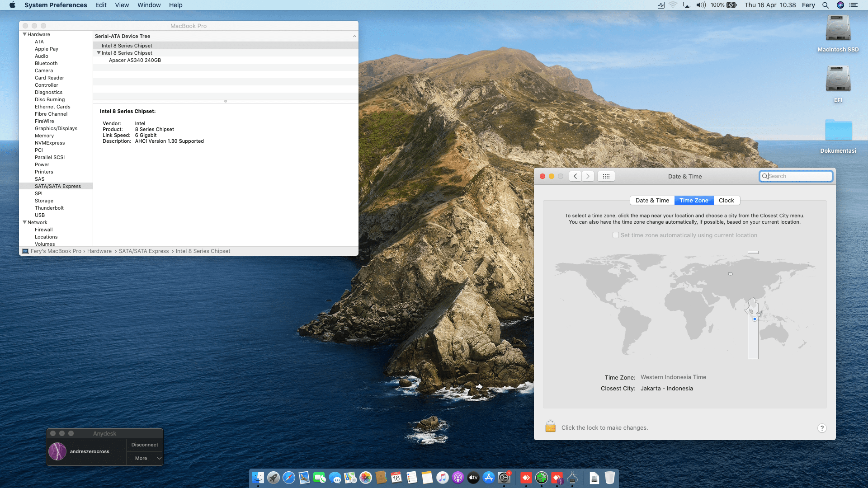Open the Show All preferences grid button
868x488 pixels.
point(606,176)
